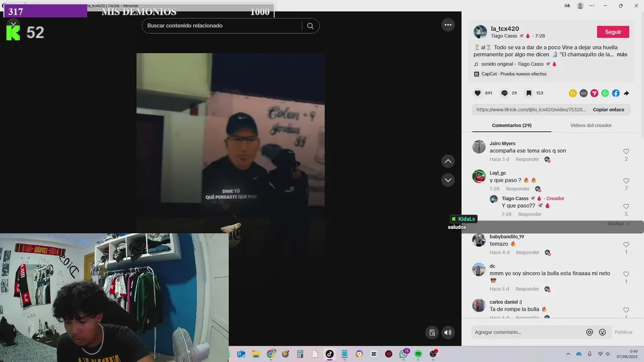The image size is (644, 362).
Task: Open la_tcx420 profile avatar
Action: [480, 32]
